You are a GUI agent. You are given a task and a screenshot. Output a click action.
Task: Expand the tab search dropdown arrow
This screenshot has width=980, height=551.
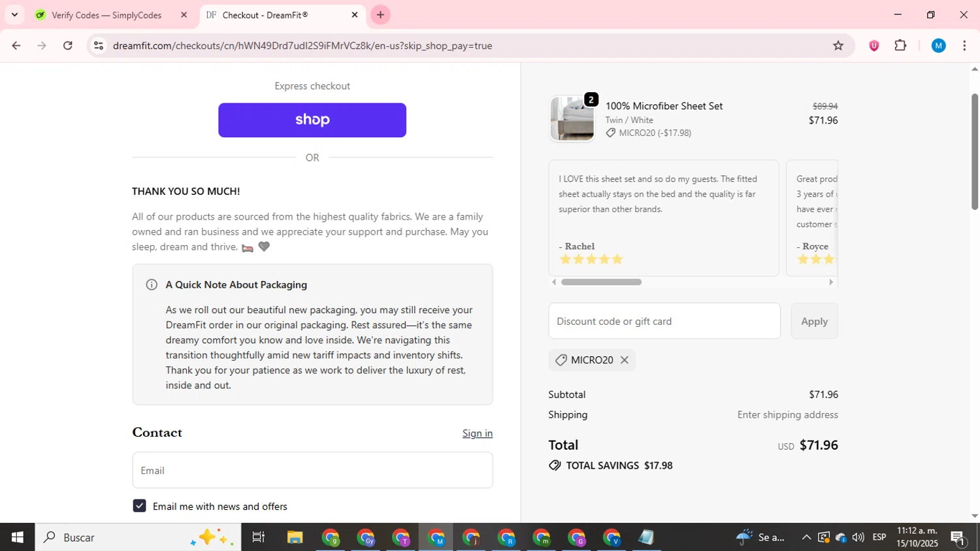click(x=14, y=15)
